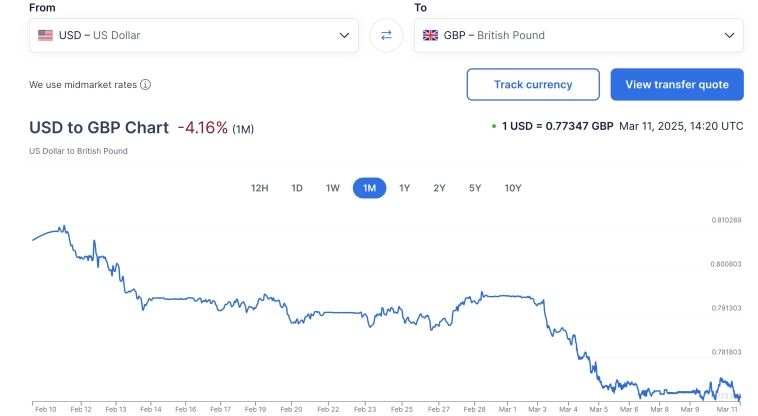This screenshot has height=416, width=758.
Task: Click the Track currency button
Action: [x=533, y=85]
